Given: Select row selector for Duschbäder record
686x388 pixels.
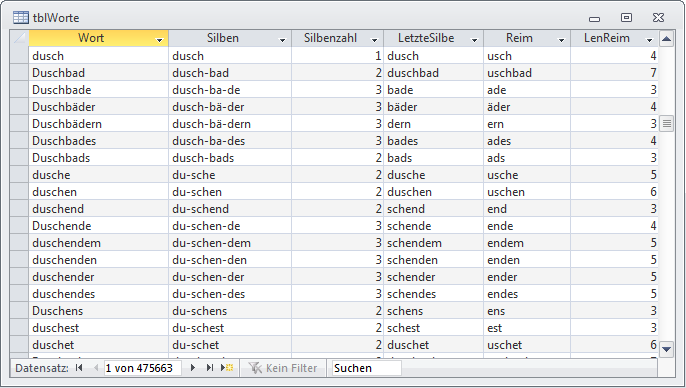Looking at the screenshot, I should 19,107.
